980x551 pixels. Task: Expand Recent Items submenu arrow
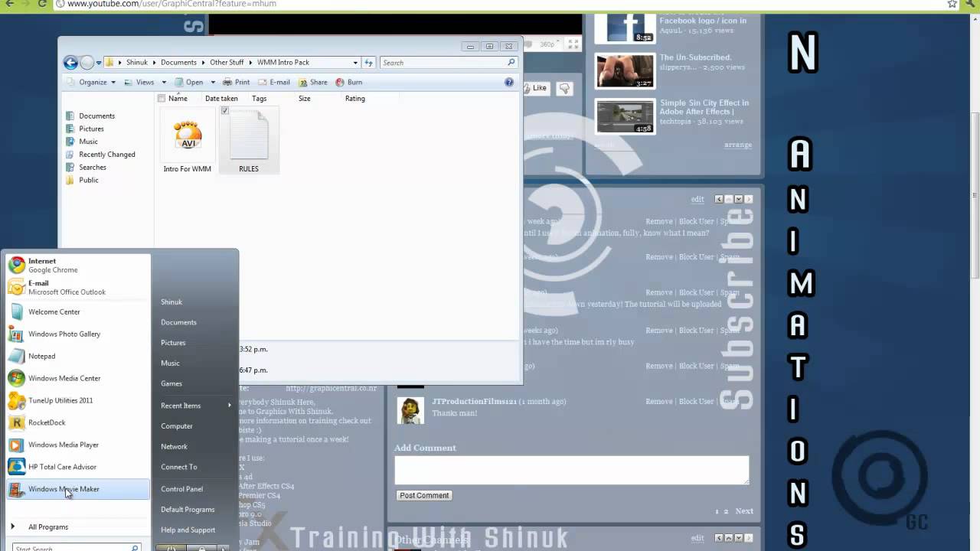[x=230, y=406]
